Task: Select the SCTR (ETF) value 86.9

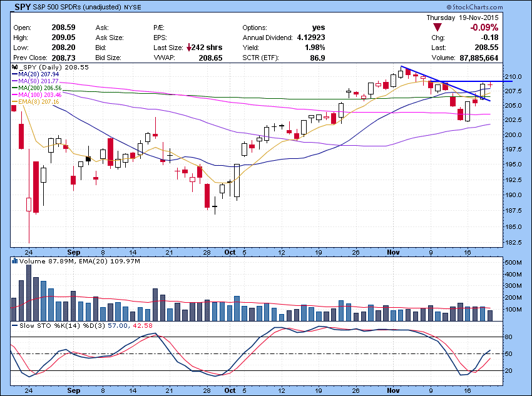Action: [x=317, y=58]
